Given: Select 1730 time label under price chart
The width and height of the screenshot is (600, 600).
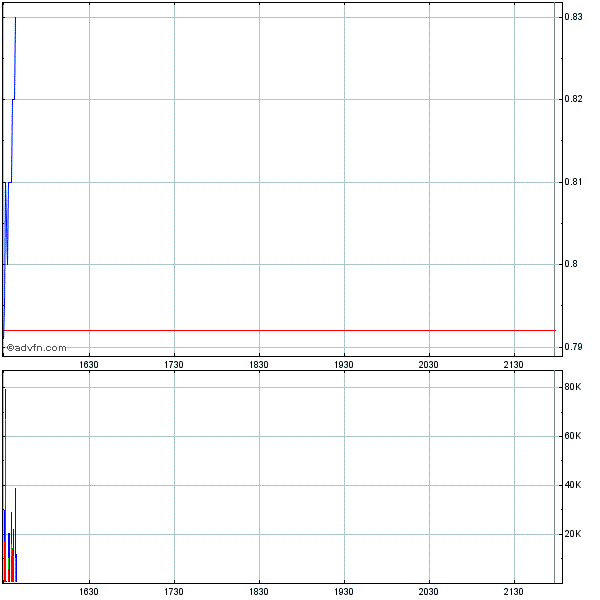Looking at the screenshot, I should [x=174, y=365].
